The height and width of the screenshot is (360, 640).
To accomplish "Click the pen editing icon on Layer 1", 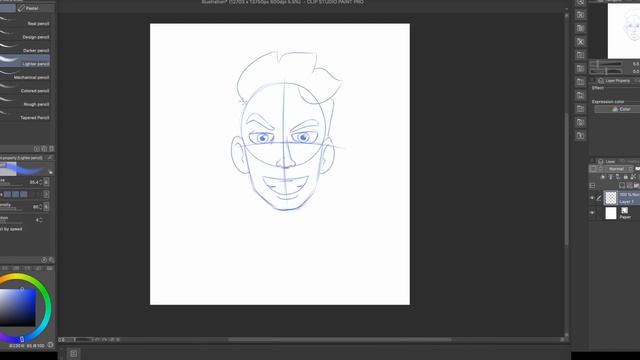I will pos(599,198).
